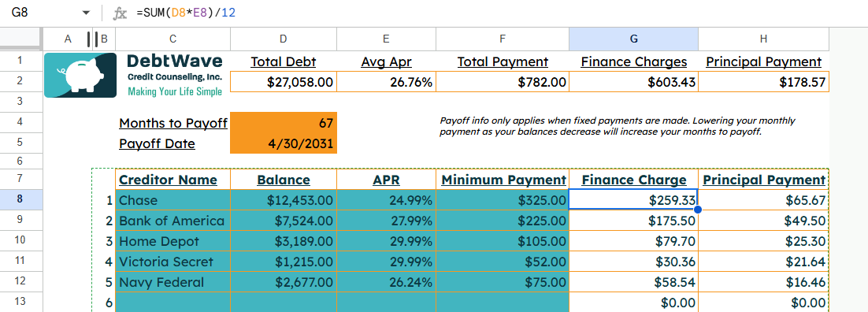Click the DebtWave piggy bank logo
This screenshot has width=868, height=312.
[x=80, y=75]
